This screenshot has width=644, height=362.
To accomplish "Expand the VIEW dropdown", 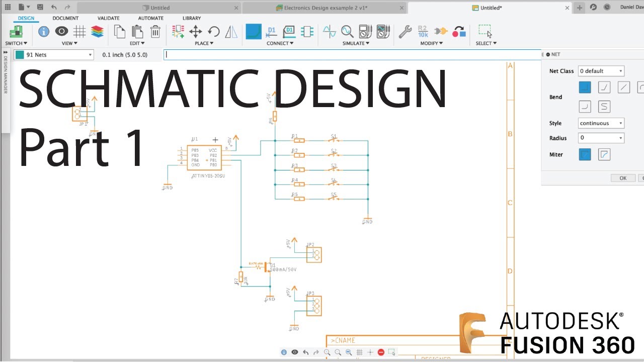I will pos(70,43).
